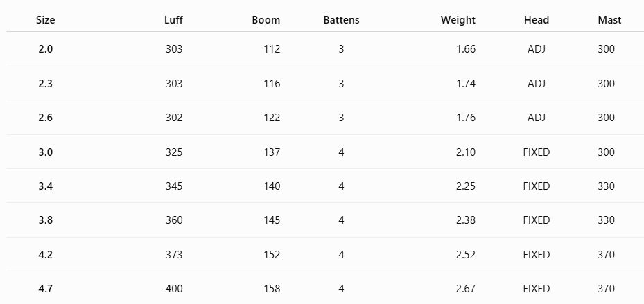The height and width of the screenshot is (304, 644).
Task: Click the boom value 152
Action: [272, 255]
